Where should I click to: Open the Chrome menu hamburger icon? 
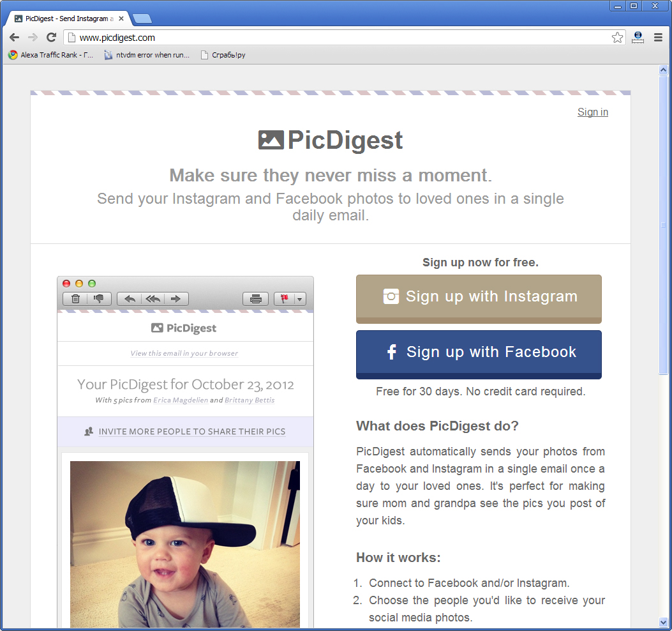tap(659, 38)
